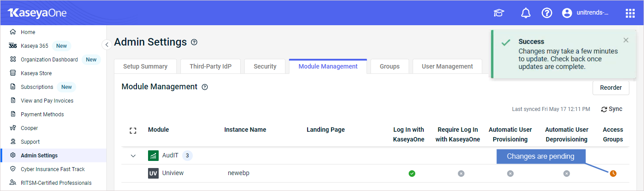This screenshot has height=191, width=644.
Task: Open Kaseya Store in the sidebar
Action: (x=36, y=73)
